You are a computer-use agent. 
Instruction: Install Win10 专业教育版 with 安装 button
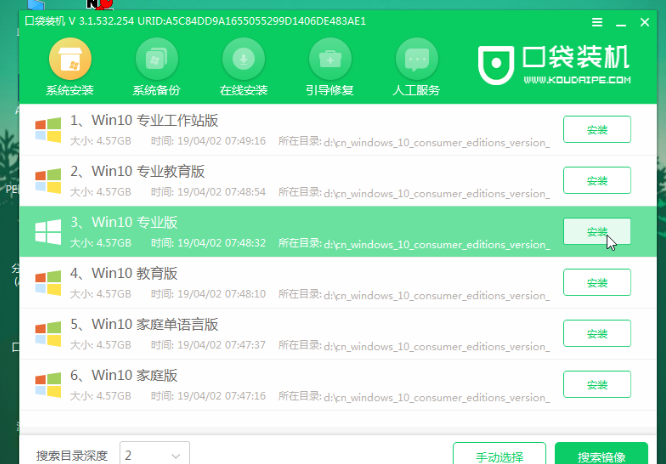pyautogui.click(x=597, y=181)
